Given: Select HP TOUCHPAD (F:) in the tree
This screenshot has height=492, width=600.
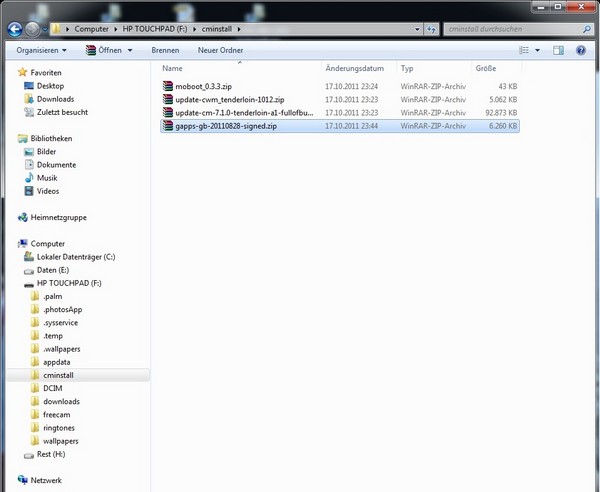Looking at the screenshot, I should point(69,283).
